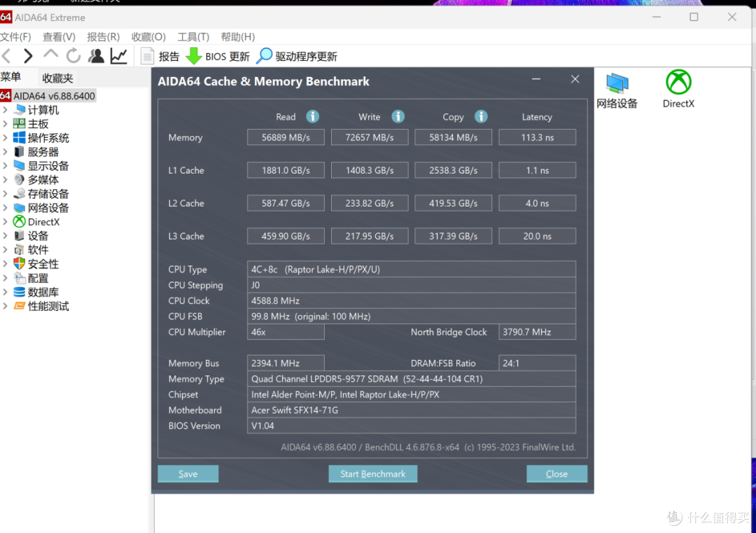Expand the 软件 tree node
756x533 pixels.
(6, 250)
